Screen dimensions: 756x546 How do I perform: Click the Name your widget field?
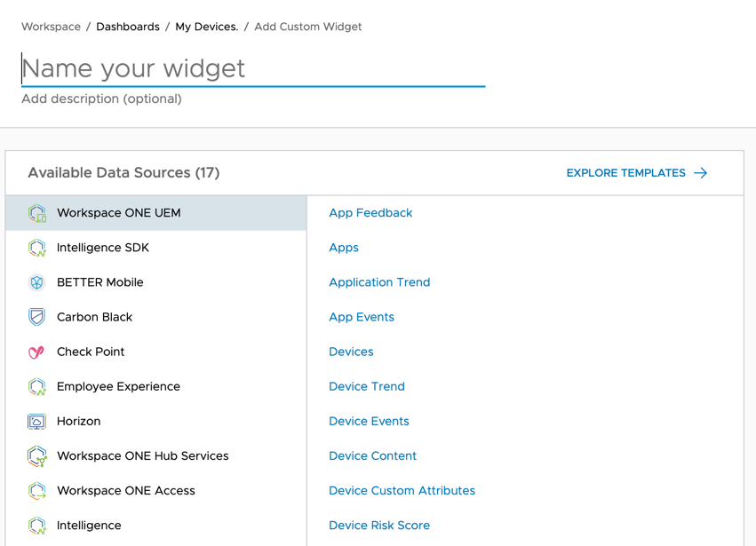252,68
